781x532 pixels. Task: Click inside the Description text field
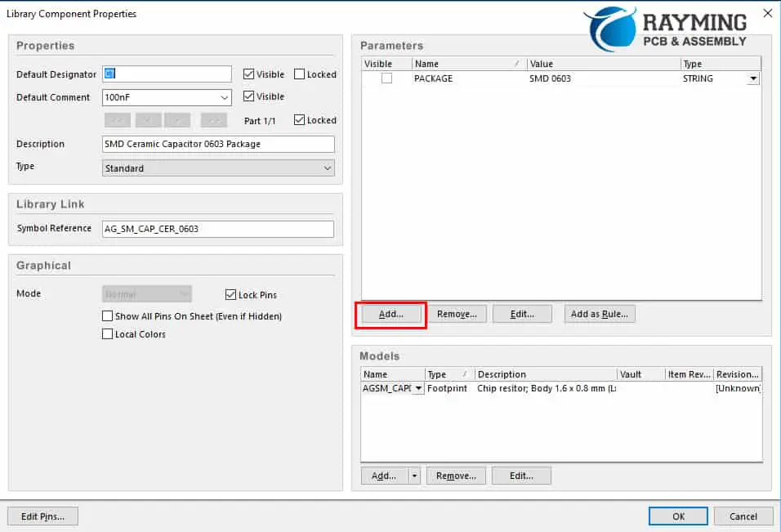click(x=218, y=144)
